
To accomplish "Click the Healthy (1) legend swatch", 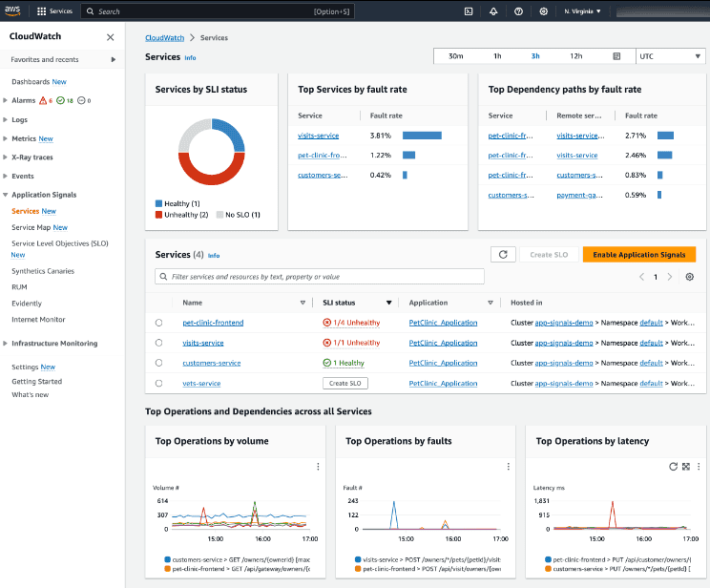I will coord(158,204).
